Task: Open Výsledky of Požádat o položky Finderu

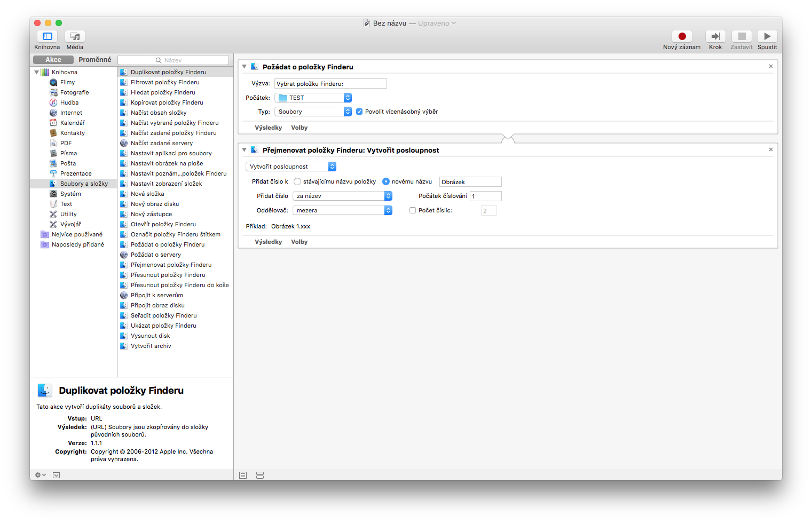Action: click(269, 128)
